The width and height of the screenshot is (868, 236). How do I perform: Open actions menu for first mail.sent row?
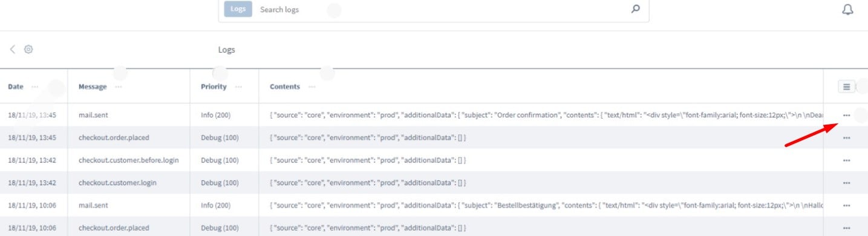[846, 115]
